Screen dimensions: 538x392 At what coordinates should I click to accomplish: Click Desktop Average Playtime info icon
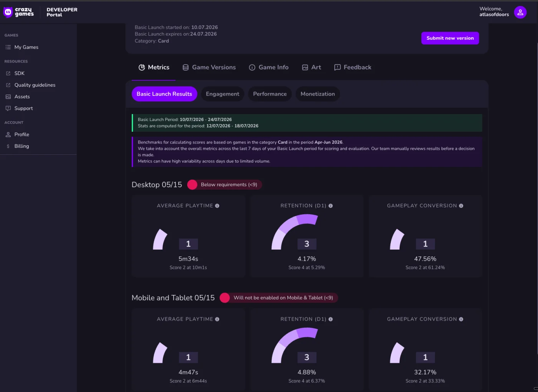click(217, 206)
